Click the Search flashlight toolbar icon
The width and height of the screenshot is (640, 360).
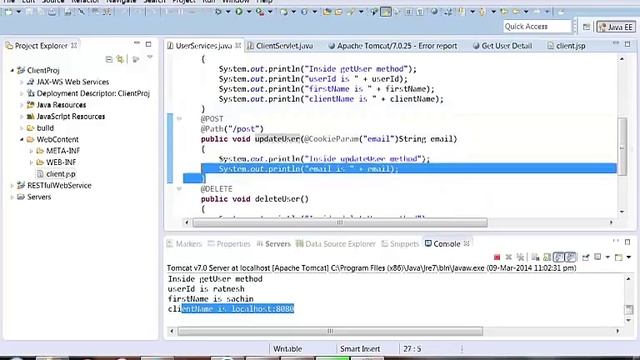coord(351,12)
